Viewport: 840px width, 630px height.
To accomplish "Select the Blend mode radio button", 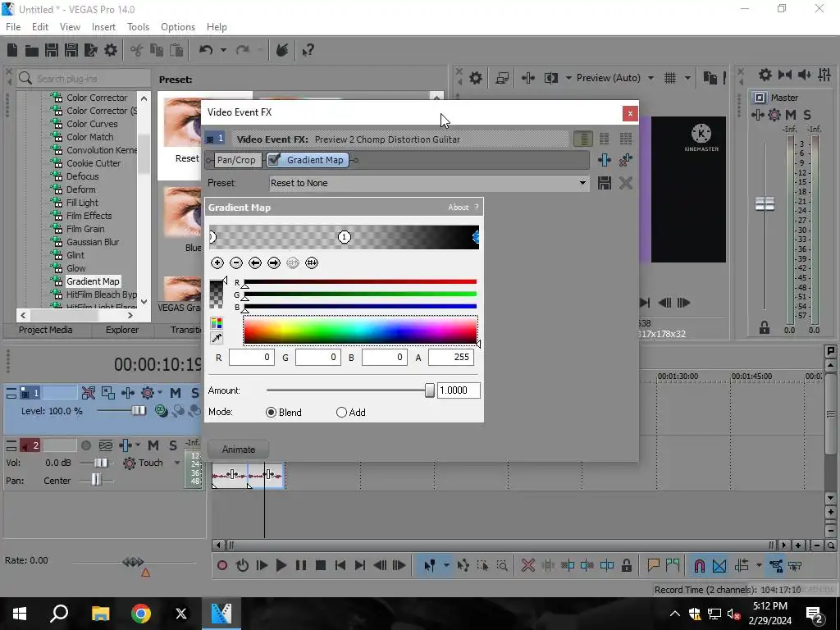I will click(x=271, y=412).
